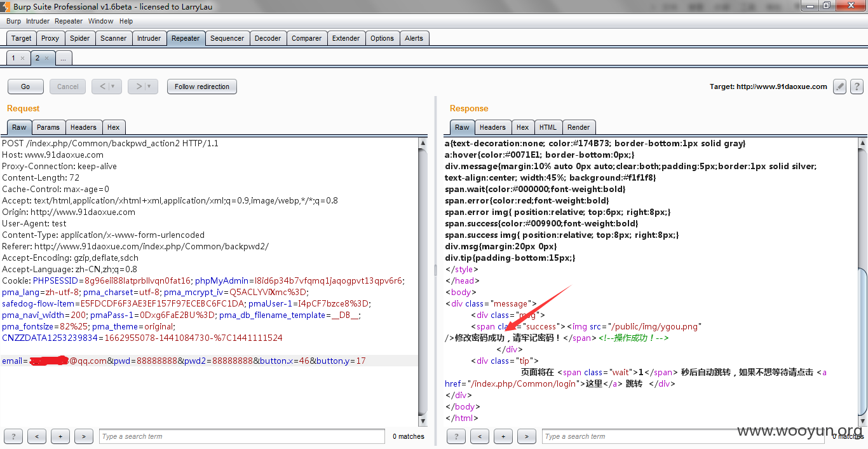868x449 pixels.
Task: Click plus button in request search bar
Action: pos(60,436)
